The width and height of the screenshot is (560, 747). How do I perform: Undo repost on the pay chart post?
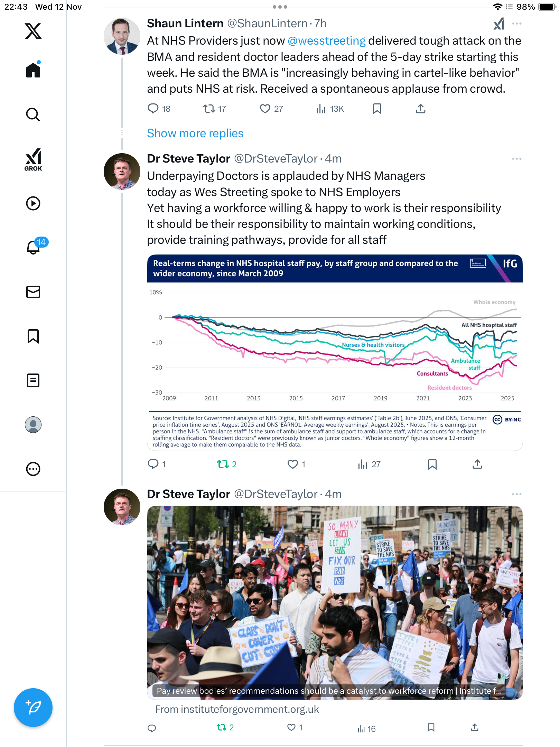coord(223,464)
